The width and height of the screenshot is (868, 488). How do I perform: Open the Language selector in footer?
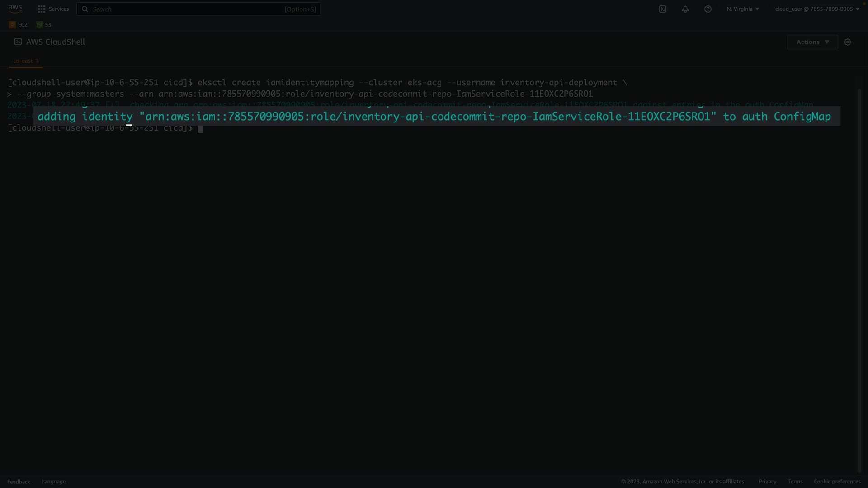click(x=53, y=482)
